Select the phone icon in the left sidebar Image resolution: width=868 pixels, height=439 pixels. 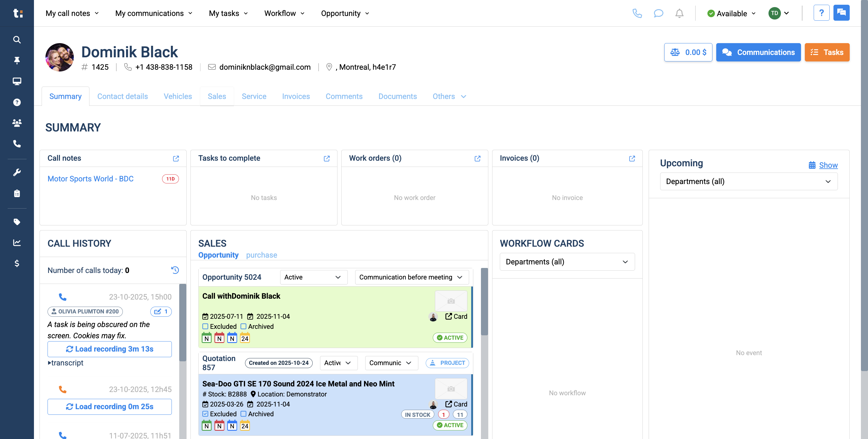[x=17, y=144]
